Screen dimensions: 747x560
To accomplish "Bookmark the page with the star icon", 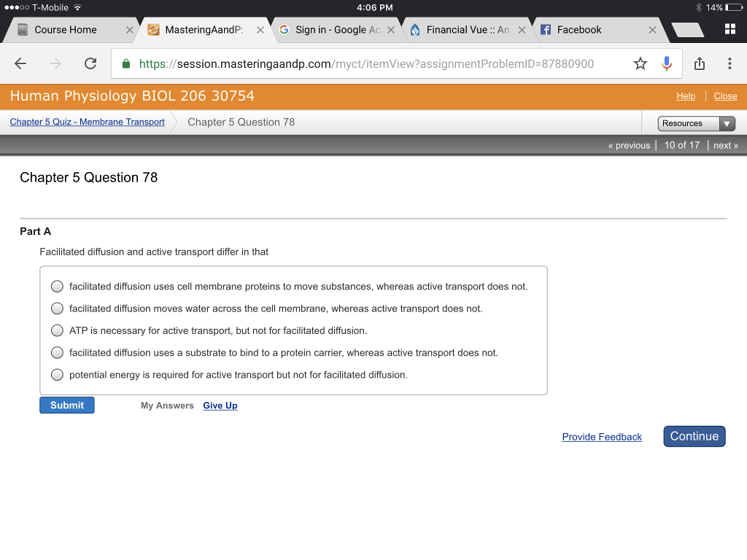I will [640, 63].
